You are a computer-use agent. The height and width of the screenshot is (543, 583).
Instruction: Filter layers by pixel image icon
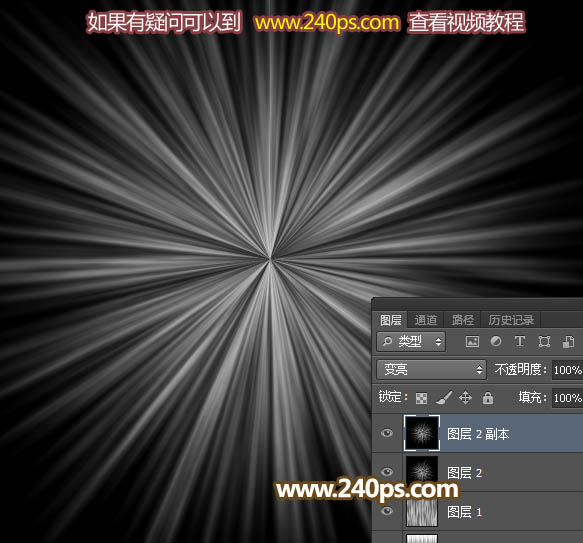[x=472, y=341]
